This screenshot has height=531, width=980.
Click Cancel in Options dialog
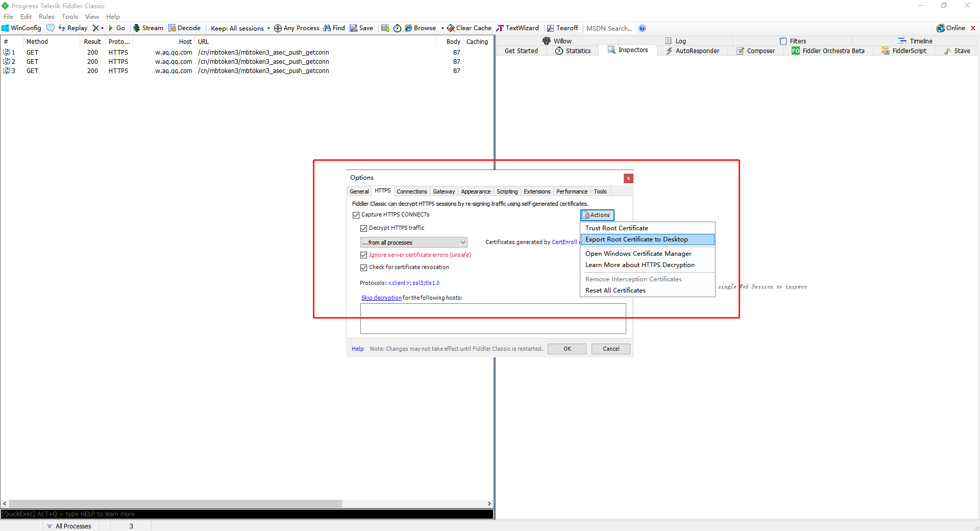click(611, 349)
